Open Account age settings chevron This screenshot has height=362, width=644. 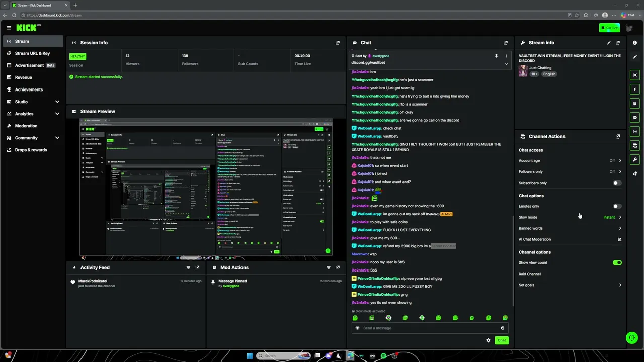coord(620,161)
